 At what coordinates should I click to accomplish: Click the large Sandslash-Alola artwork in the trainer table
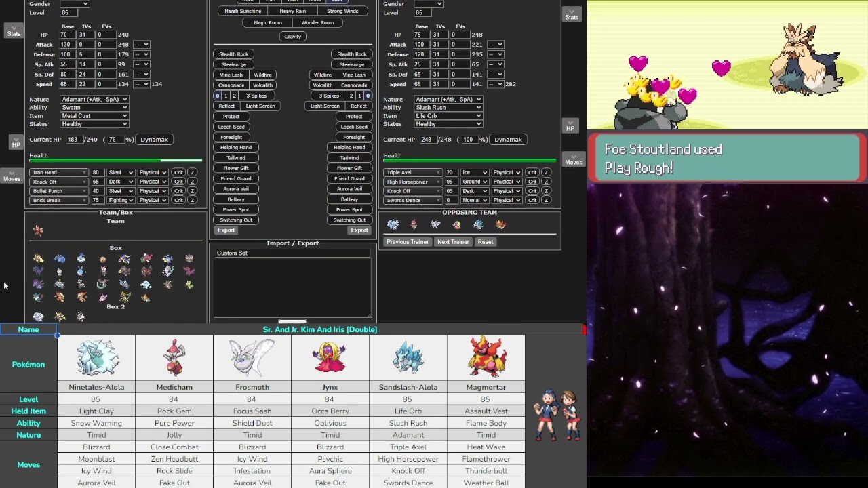(x=408, y=357)
